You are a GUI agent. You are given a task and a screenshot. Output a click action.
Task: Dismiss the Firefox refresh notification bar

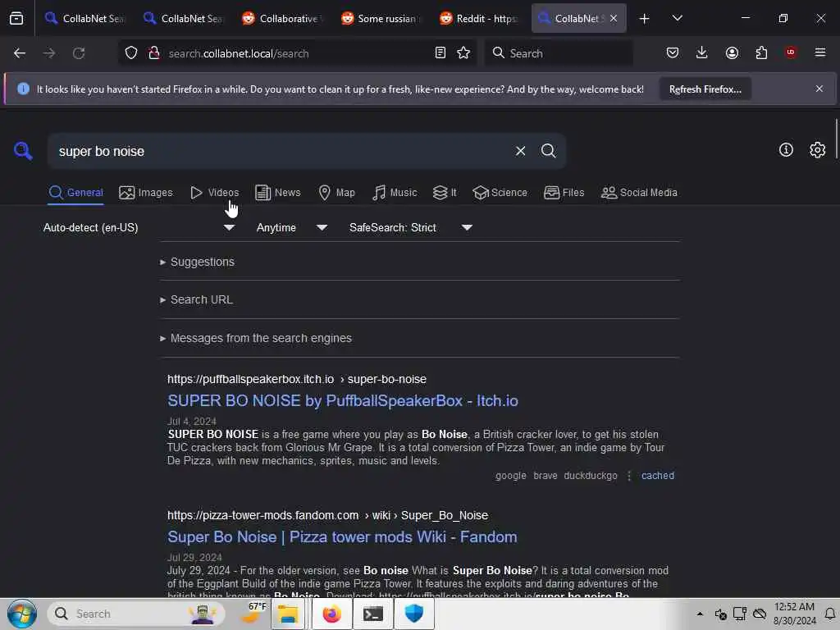pyautogui.click(x=819, y=89)
